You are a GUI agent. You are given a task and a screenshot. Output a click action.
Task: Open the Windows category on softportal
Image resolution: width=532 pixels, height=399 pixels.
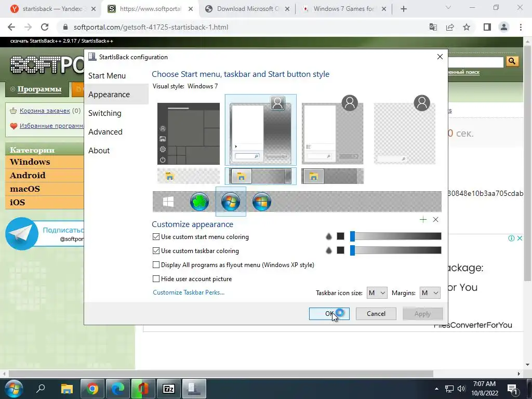30,162
